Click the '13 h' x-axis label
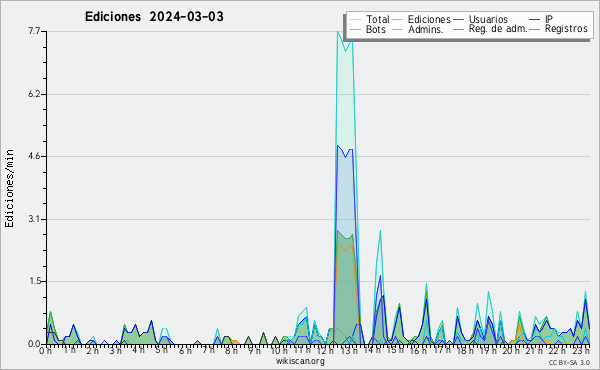This screenshot has height=370, width=600. (x=348, y=351)
